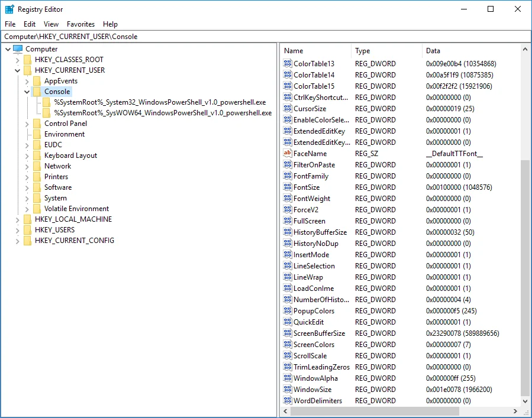
Task: Click the Registry Editor title bar icon
Action: [x=9, y=9]
